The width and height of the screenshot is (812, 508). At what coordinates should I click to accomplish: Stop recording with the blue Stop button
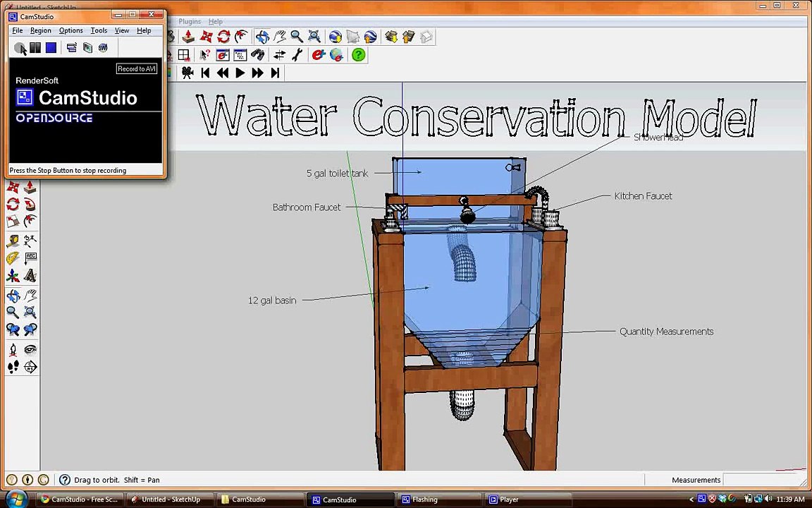coord(51,48)
